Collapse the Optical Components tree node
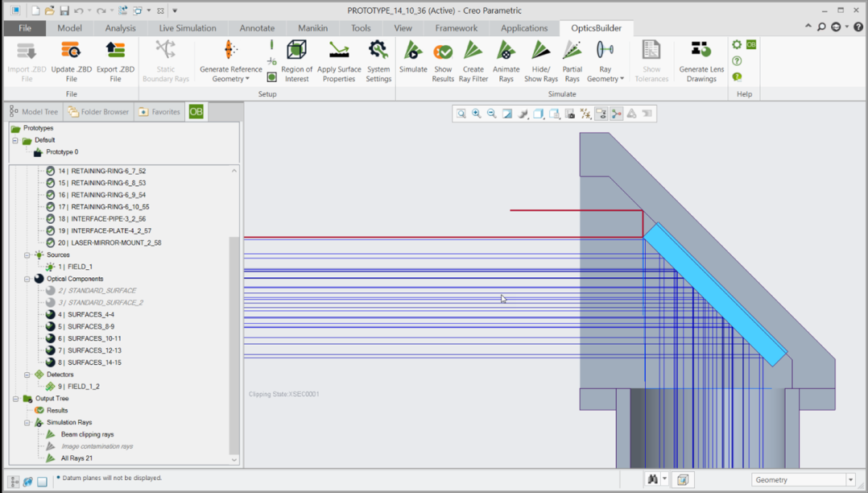Image resolution: width=868 pixels, height=493 pixels. click(27, 279)
